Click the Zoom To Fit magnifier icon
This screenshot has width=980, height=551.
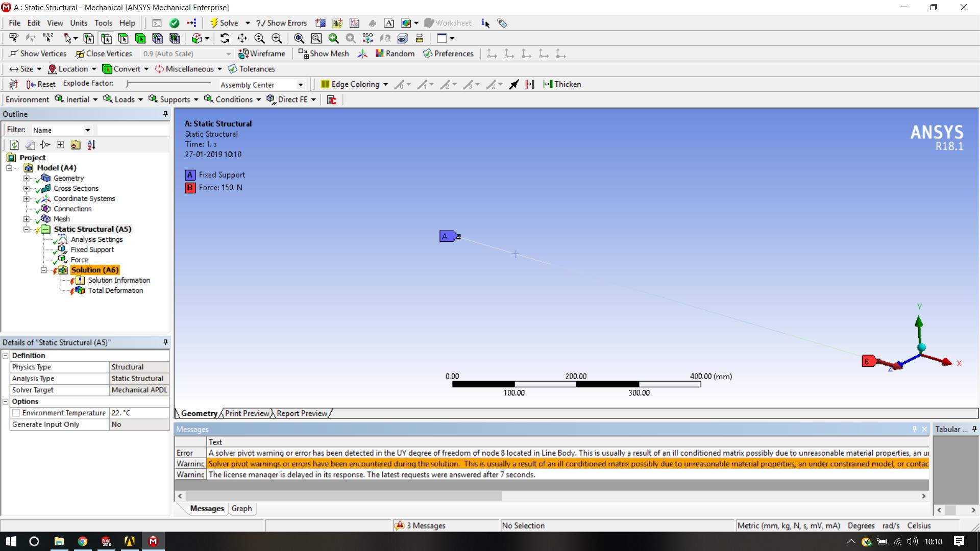click(299, 38)
